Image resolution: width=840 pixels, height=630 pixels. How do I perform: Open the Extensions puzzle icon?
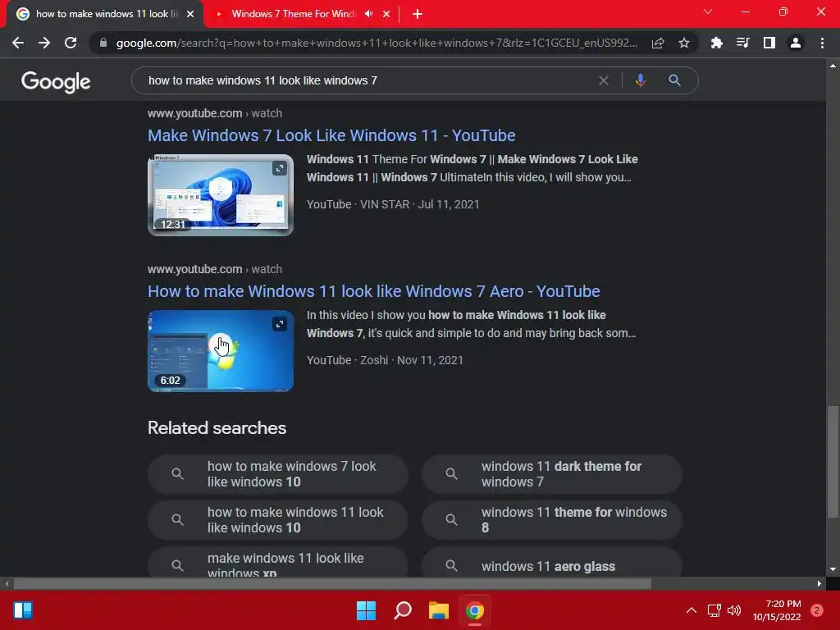pyautogui.click(x=716, y=43)
